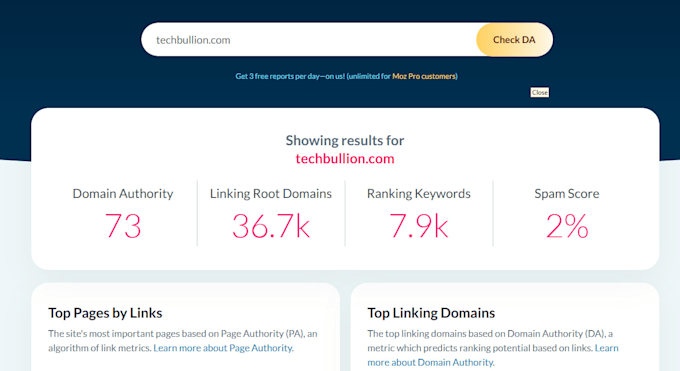Click the Top Linking Domains heading
Viewport: 680px width, 371px height.
(431, 313)
